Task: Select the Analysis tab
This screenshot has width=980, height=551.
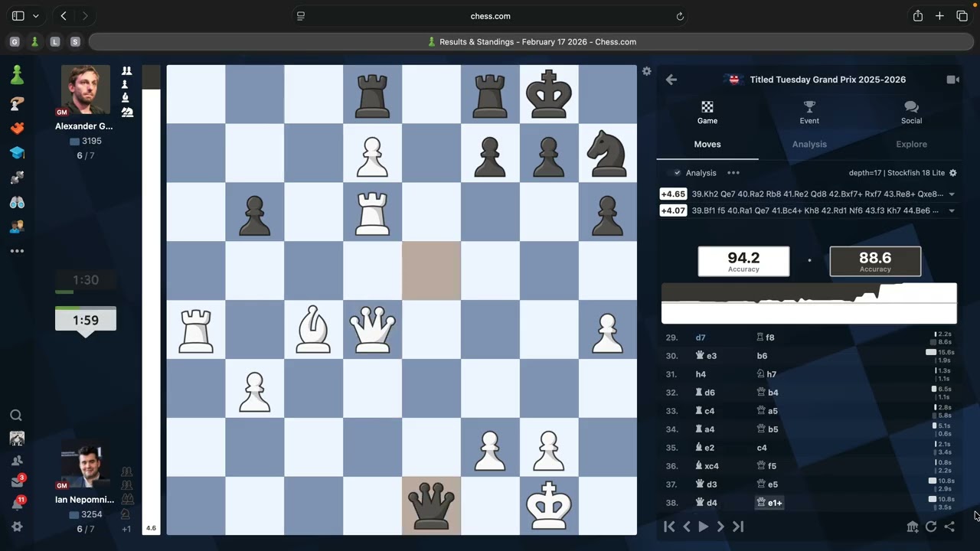Action: 809,145
